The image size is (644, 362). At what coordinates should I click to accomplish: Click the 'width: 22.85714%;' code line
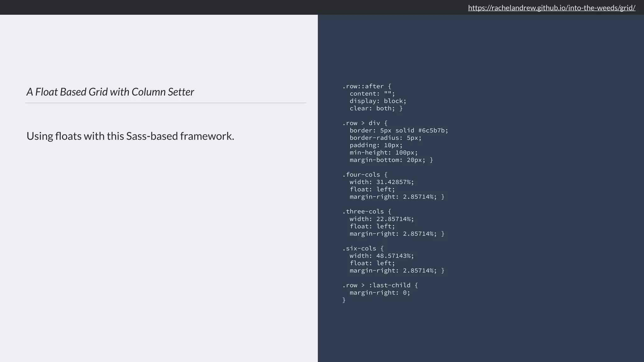coord(382,219)
